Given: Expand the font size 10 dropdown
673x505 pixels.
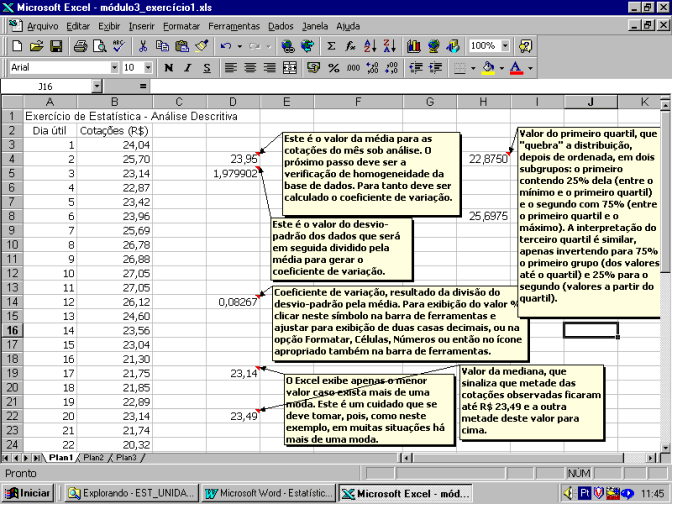Looking at the screenshot, I should (146, 68).
